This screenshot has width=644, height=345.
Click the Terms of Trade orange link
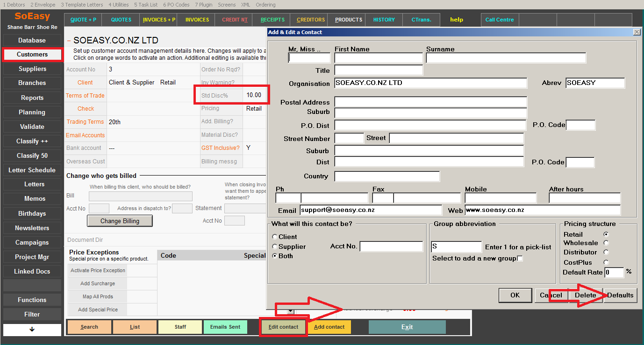point(85,95)
